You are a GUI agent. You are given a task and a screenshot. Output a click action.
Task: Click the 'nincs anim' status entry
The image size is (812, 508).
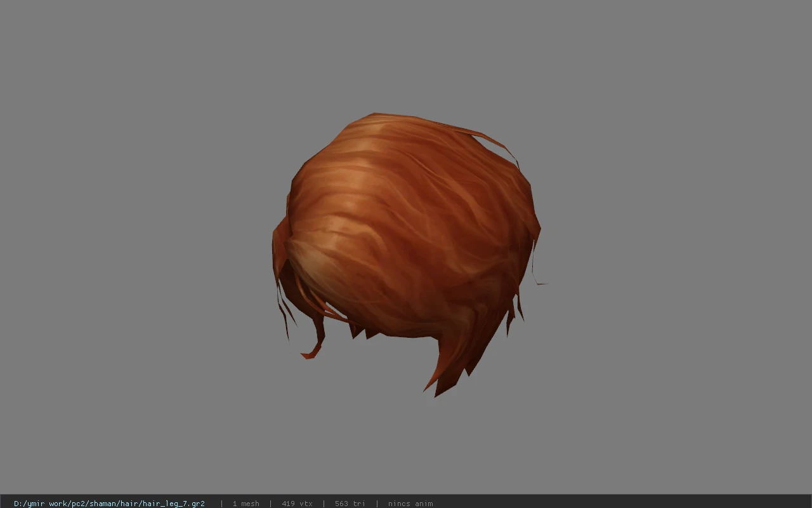pyautogui.click(x=410, y=504)
